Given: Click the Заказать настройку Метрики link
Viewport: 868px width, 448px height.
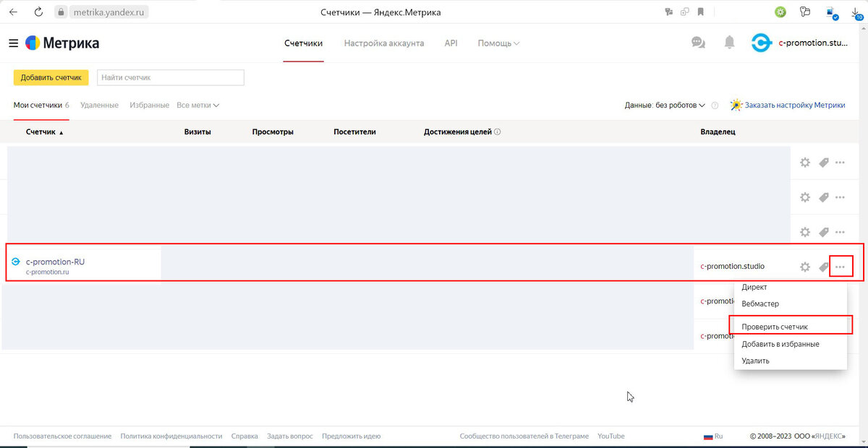Looking at the screenshot, I should [x=795, y=105].
